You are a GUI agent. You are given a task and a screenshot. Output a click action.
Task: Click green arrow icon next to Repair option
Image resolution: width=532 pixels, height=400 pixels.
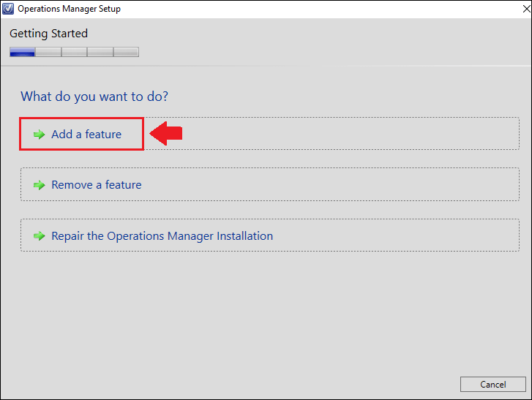[x=39, y=236]
